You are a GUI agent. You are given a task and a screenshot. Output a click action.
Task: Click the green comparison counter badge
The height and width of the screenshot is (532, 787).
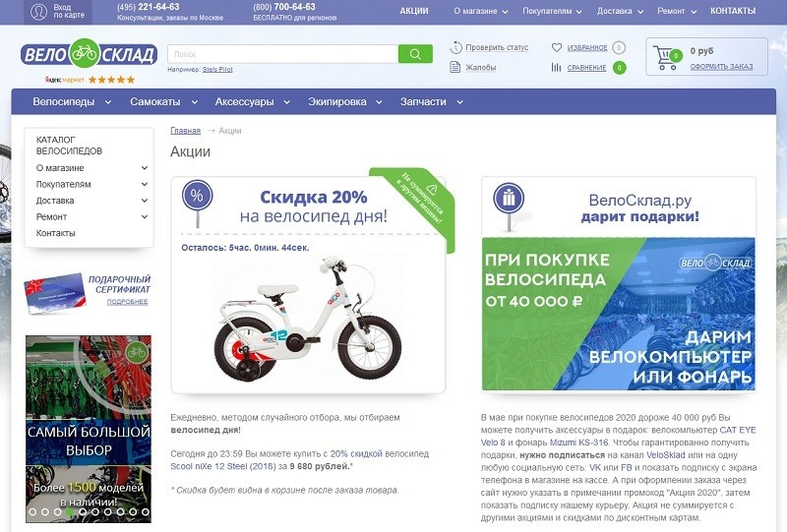pyautogui.click(x=620, y=67)
